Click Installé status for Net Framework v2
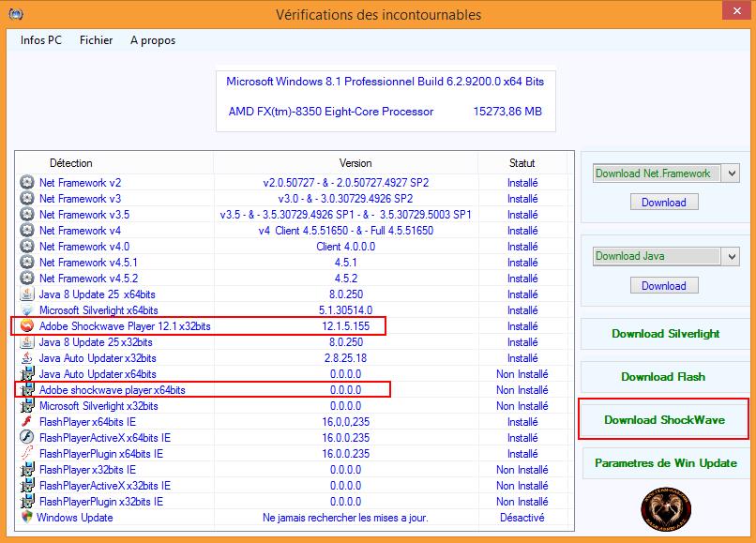Viewport: 756px width, 543px height. [522, 183]
